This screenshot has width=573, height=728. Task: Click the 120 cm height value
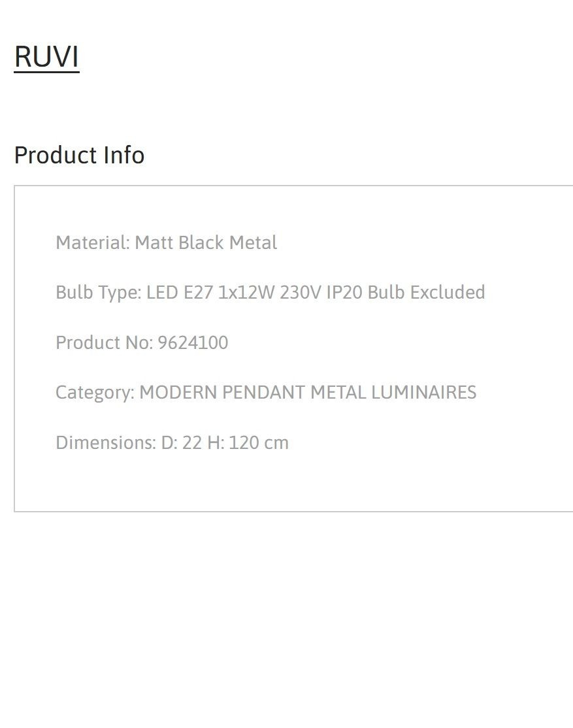(259, 443)
